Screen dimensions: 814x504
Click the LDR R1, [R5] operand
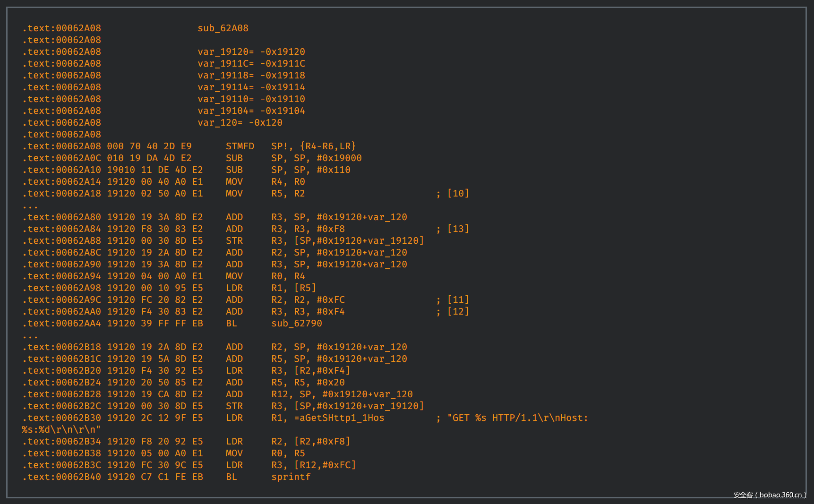(x=305, y=288)
